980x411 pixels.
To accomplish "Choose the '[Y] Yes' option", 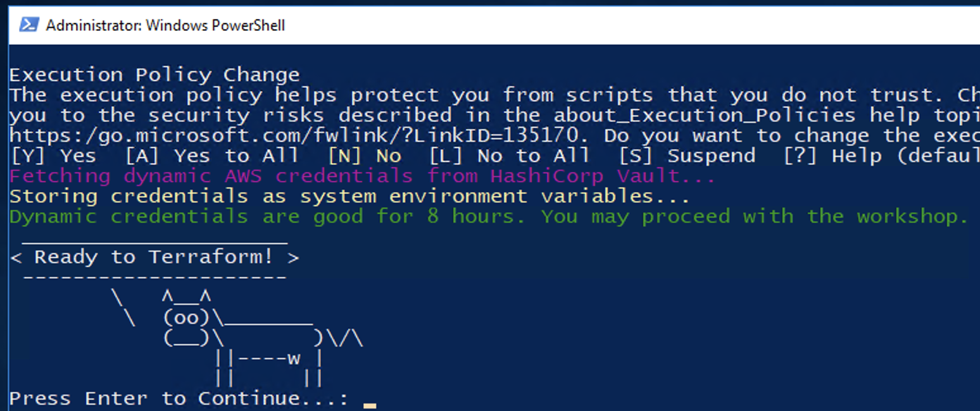I will [53, 156].
